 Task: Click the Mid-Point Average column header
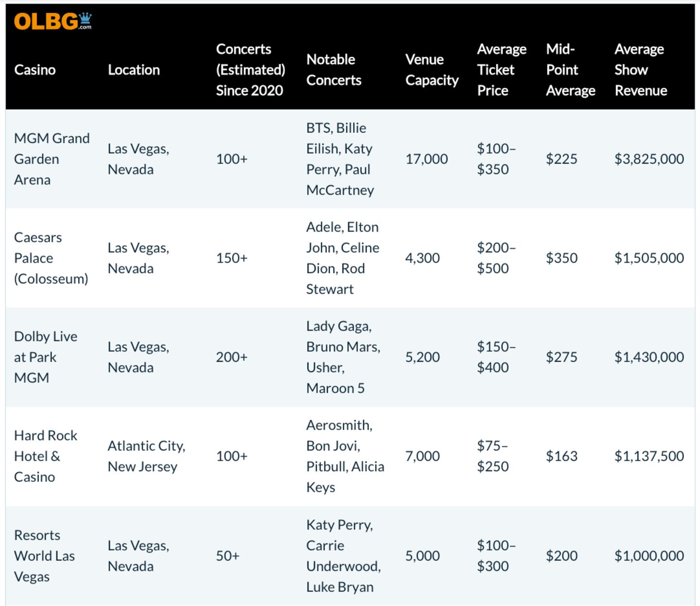[570, 70]
